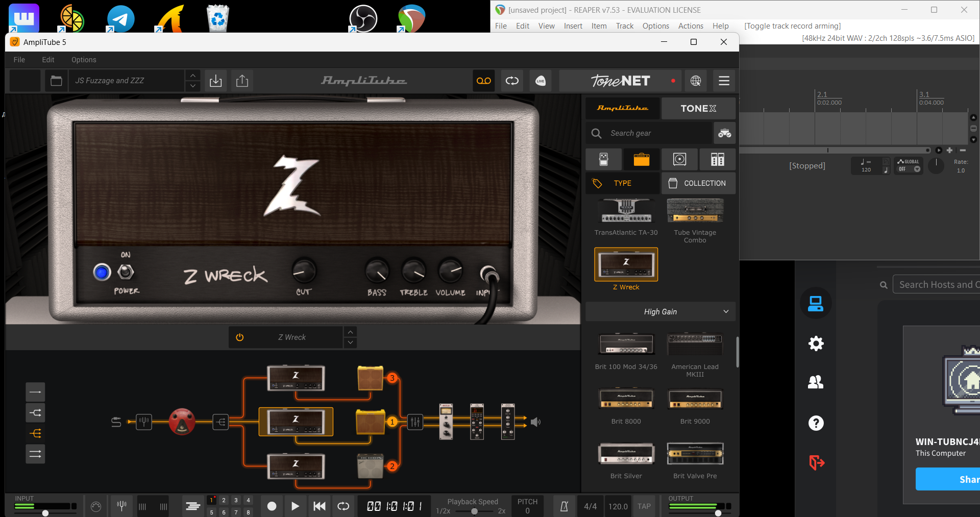Open the Telegram desktop shortcut
This screenshot has height=517, width=980.
(x=120, y=18)
